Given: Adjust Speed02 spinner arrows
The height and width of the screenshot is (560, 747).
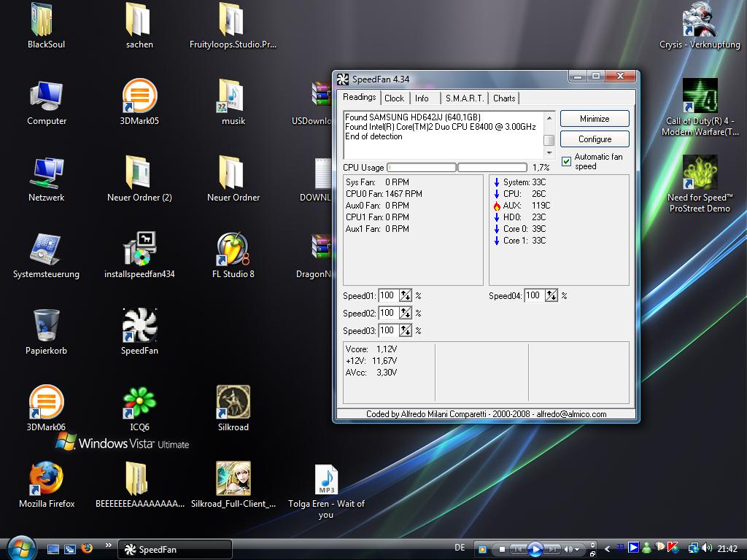Looking at the screenshot, I should [x=405, y=313].
